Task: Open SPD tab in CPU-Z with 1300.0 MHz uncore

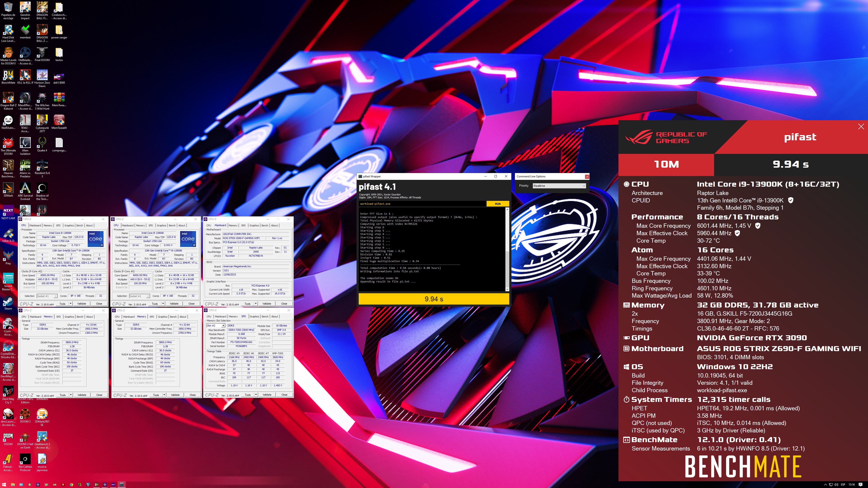Action: click(x=58, y=317)
